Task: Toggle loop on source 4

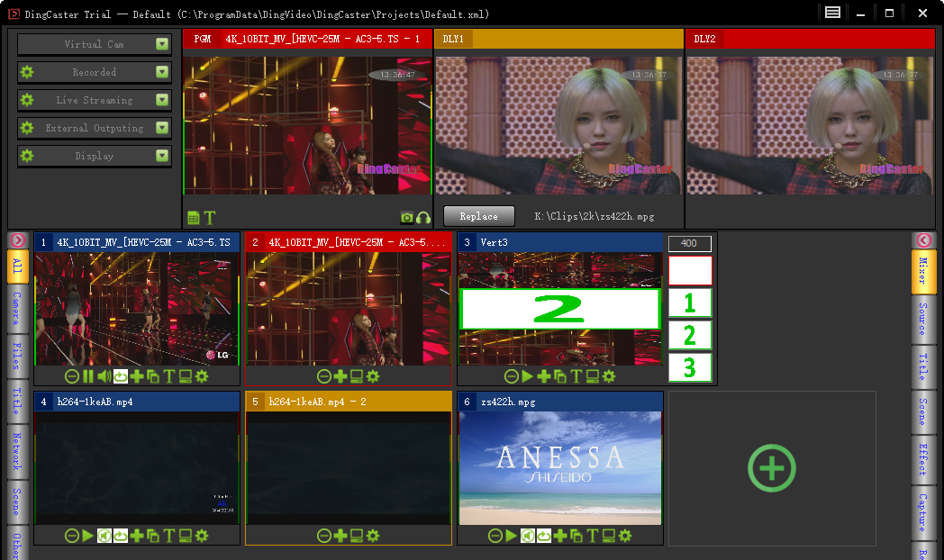Action: [121, 536]
